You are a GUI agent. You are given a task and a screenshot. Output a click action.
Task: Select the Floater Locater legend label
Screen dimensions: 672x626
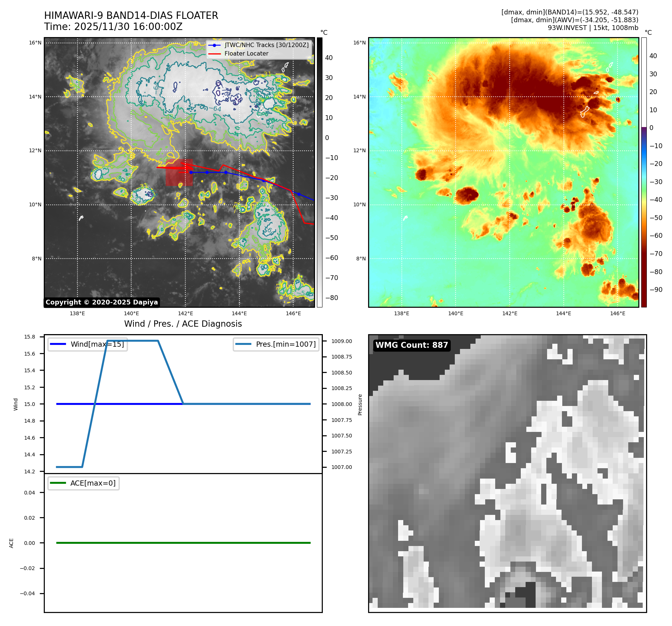click(x=246, y=54)
